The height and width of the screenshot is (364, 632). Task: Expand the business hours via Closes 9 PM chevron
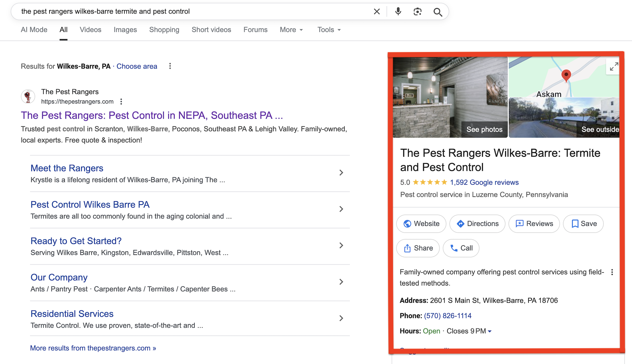click(x=489, y=331)
